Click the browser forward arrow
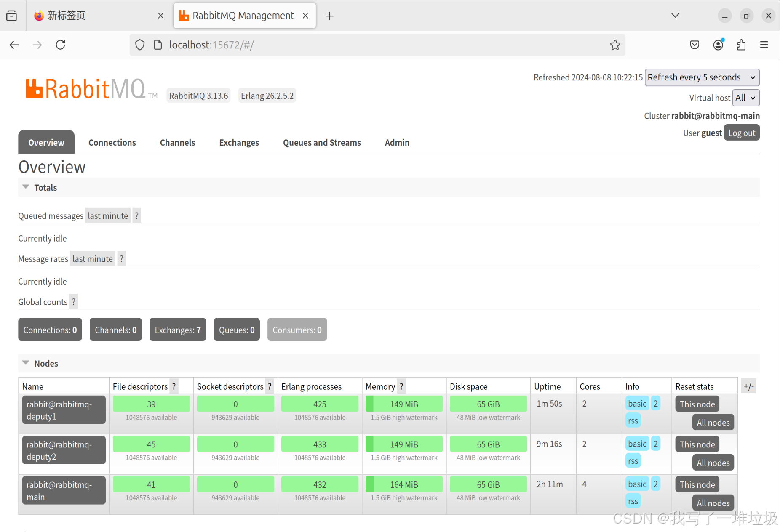The height and width of the screenshot is (532, 780). click(x=37, y=45)
